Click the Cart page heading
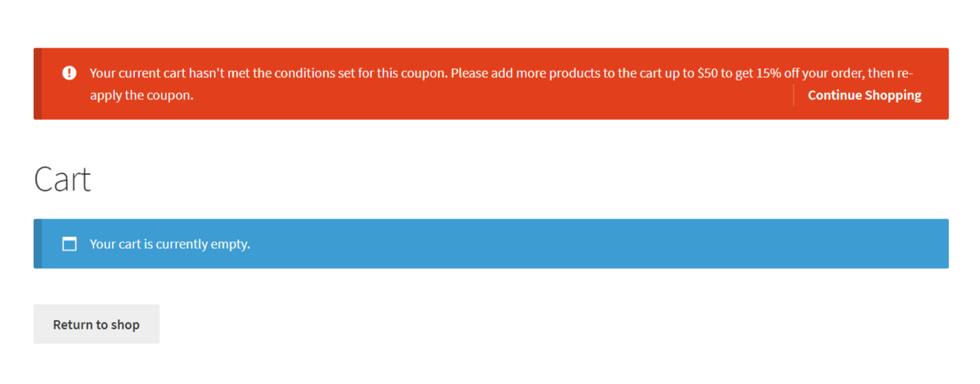980x384 pixels. [63, 179]
